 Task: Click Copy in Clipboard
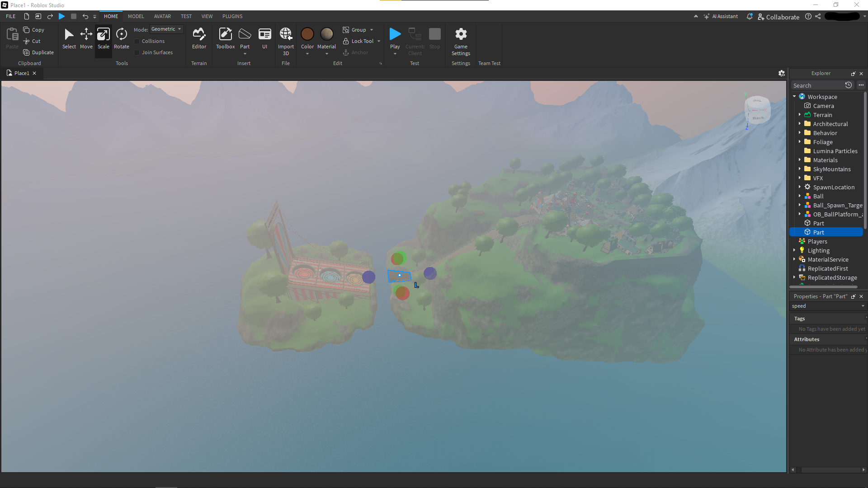click(x=34, y=30)
